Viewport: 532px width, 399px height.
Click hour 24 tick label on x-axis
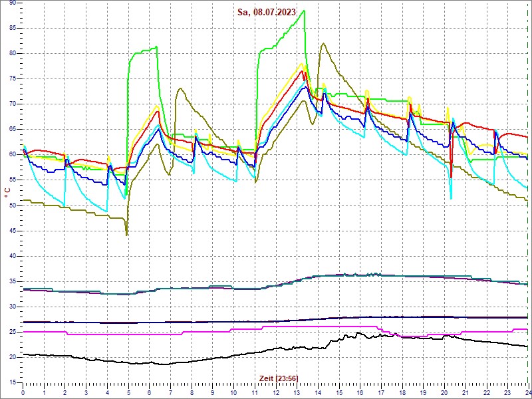527,393
